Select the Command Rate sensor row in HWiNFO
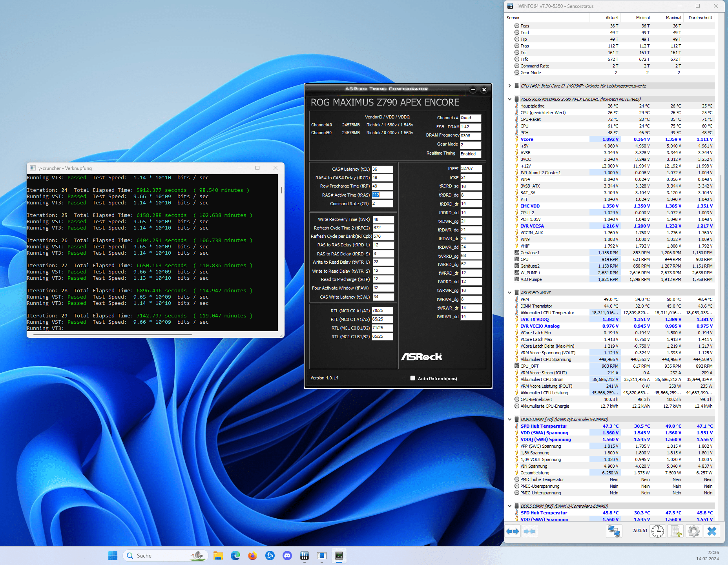Image resolution: width=728 pixels, height=565 pixels. pyautogui.click(x=614, y=66)
